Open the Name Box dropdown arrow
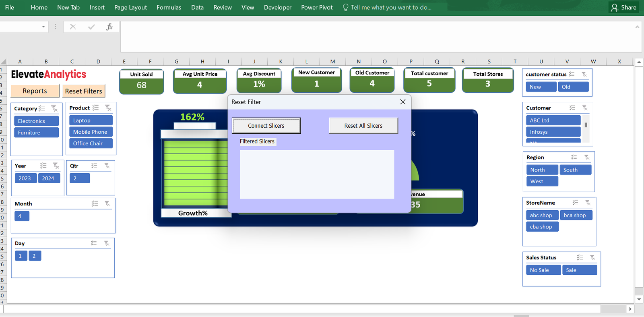Image resolution: width=644 pixels, height=317 pixels. tap(43, 27)
